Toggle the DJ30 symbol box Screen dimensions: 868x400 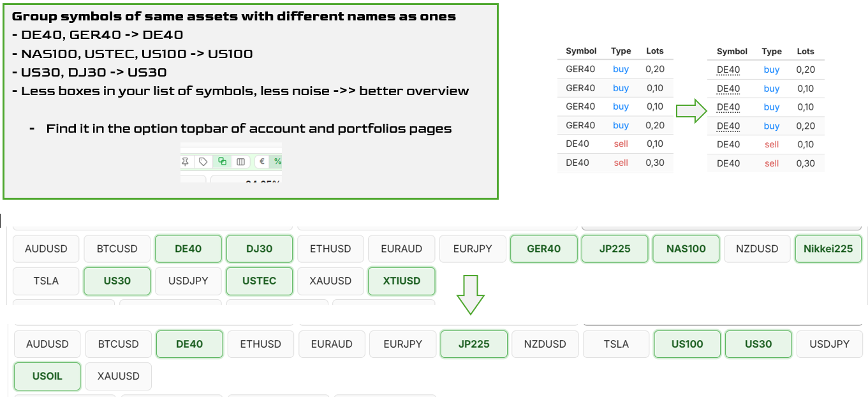pos(260,249)
